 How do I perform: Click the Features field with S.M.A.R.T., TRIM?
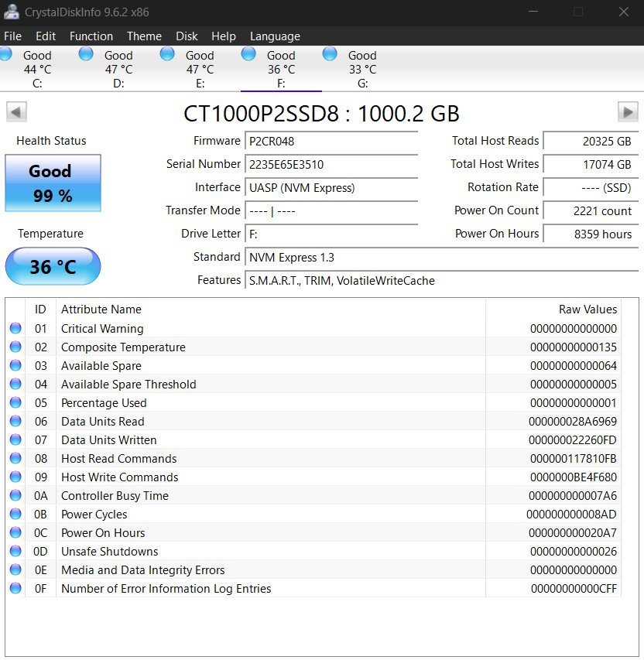click(441, 280)
